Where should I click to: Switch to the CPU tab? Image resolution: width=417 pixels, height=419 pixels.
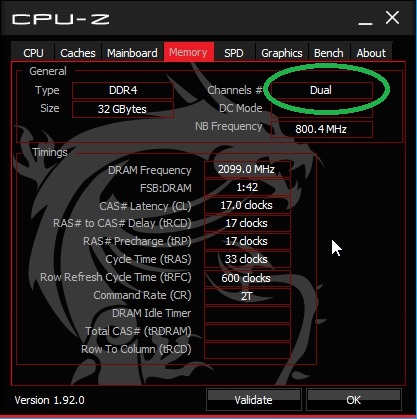(33, 53)
